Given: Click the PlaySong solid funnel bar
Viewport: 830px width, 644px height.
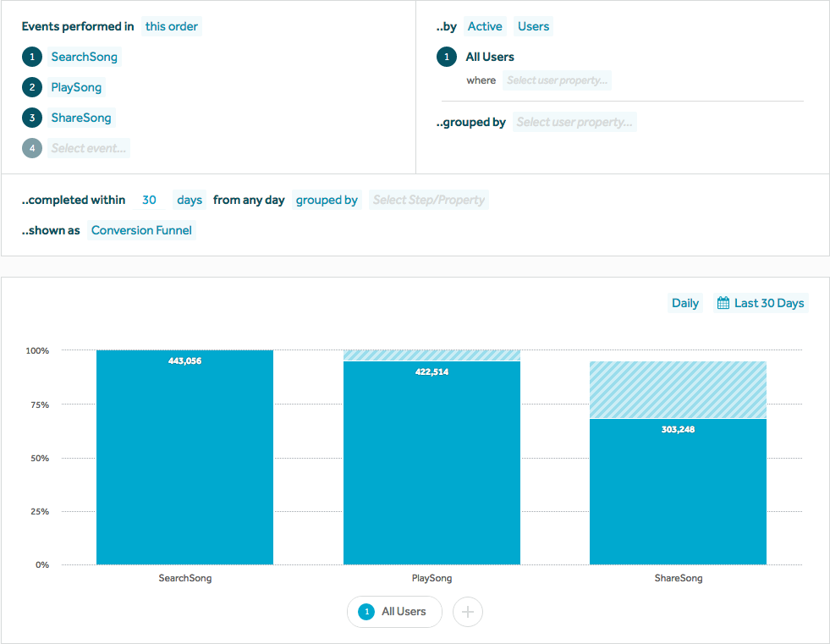Looking at the screenshot, I should coord(432,463).
